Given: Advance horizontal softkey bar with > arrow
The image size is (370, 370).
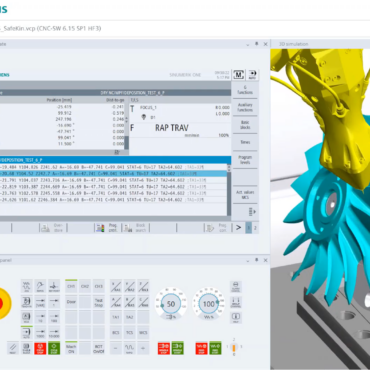Looking at the screenshot, I should point(238,228).
